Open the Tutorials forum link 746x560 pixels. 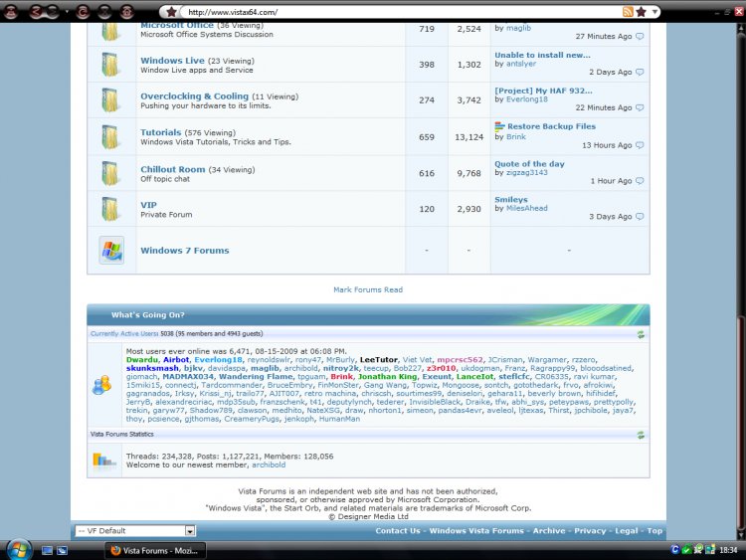pos(161,132)
